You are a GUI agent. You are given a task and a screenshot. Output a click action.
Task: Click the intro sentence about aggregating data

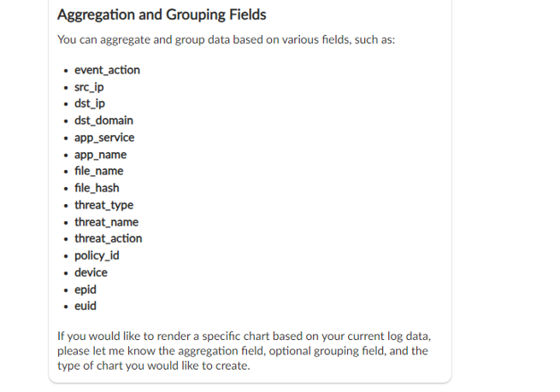pyautogui.click(x=226, y=39)
